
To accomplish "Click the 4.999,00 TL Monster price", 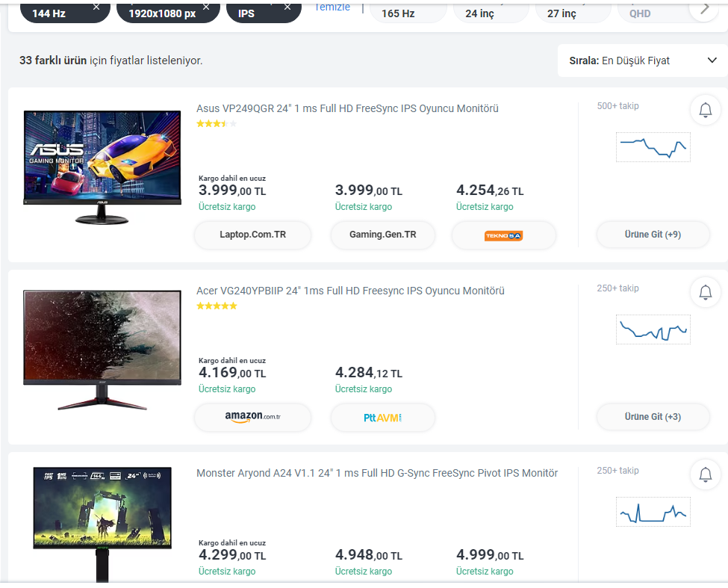I will [x=490, y=554].
